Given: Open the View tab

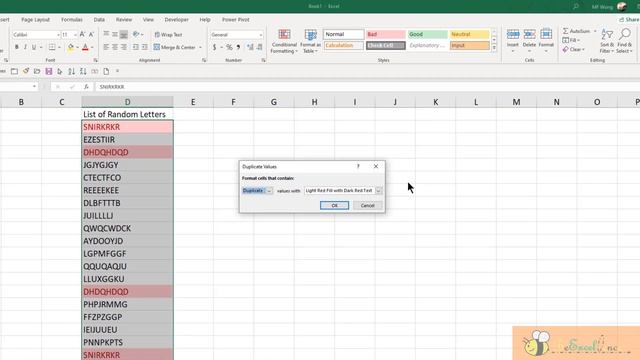Looking at the screenshot, I should (148, 20).
